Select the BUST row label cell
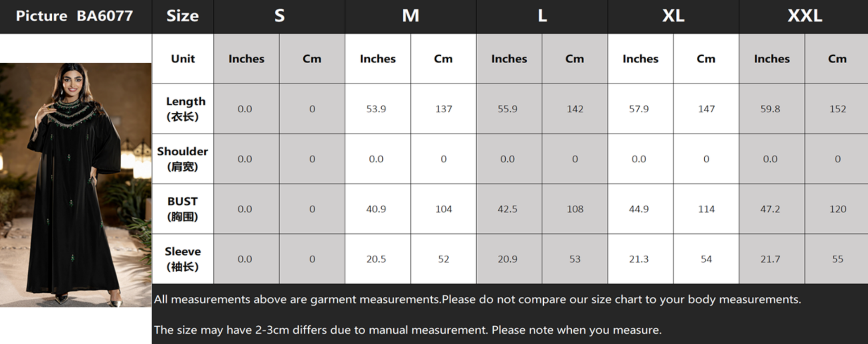 point(183,209)
